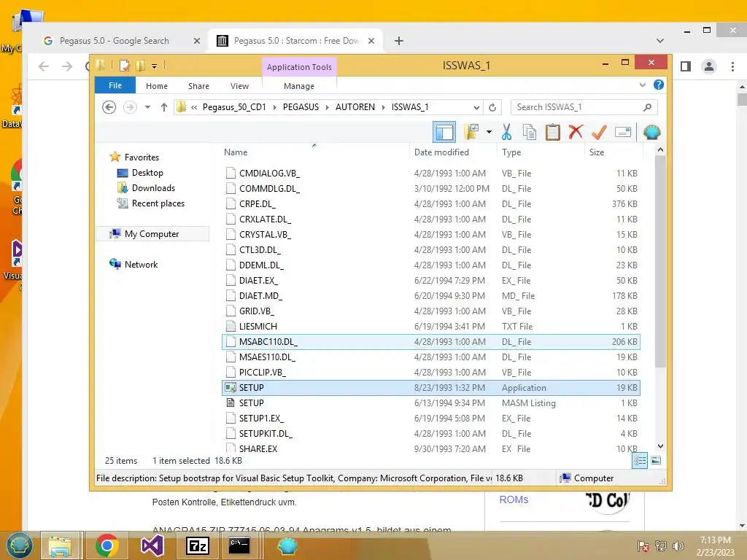Open Folder Options from toolbar icon
The width and height of the screenshot is (747, 560).
point(472,132)
